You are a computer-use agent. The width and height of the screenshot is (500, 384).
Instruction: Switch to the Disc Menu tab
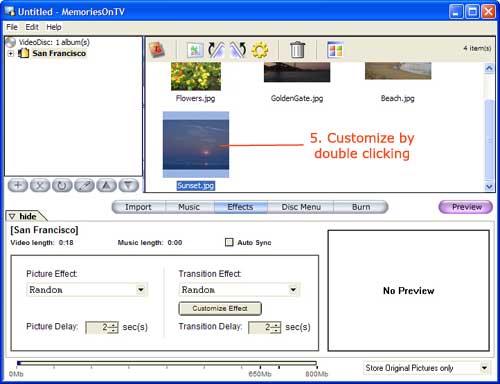pos(301,207)
